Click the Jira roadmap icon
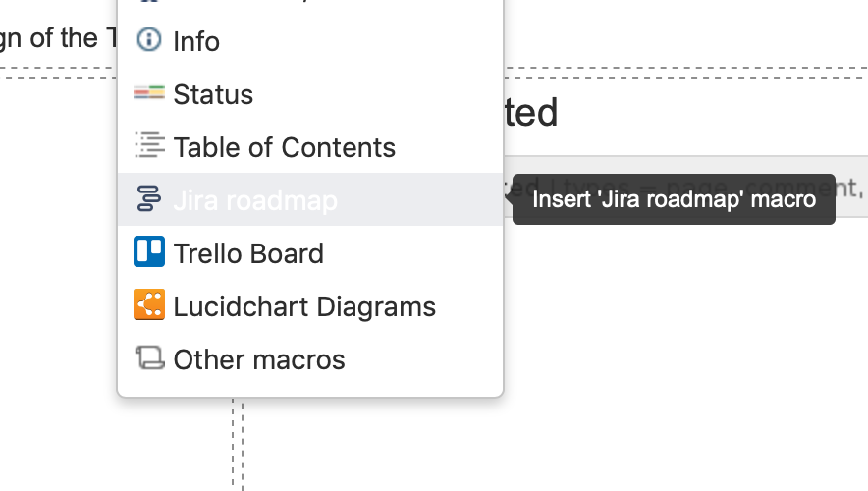 click(x=149, y=198)
